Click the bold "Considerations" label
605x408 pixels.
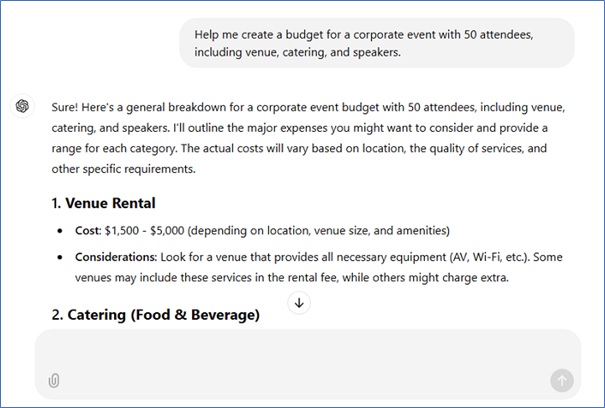[114, 257]
